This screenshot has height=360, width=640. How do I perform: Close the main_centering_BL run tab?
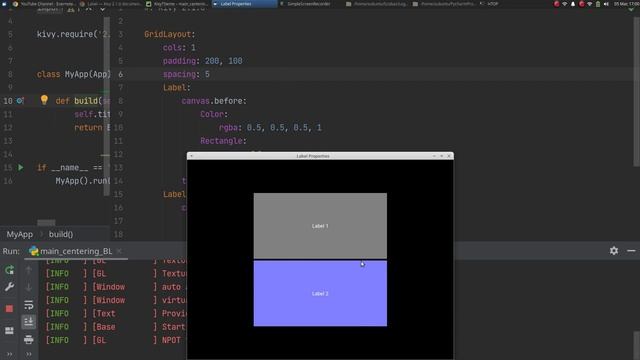click(x=119, y=251)
